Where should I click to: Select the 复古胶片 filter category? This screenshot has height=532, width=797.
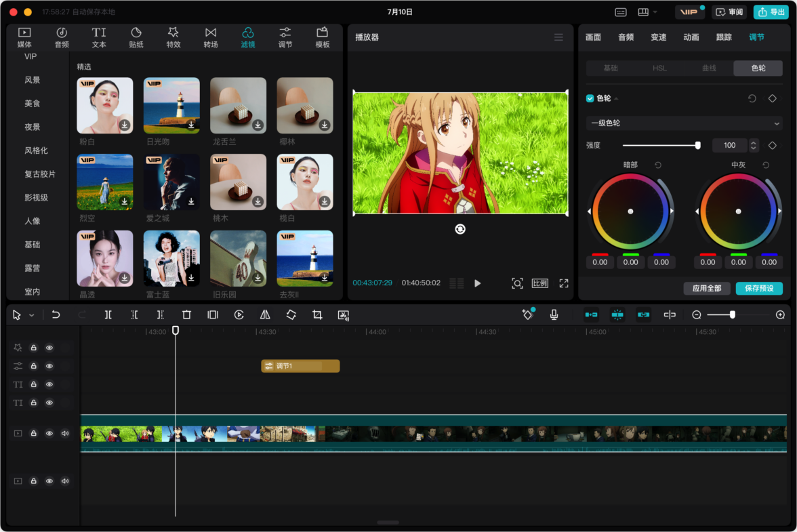coord(39,173)
